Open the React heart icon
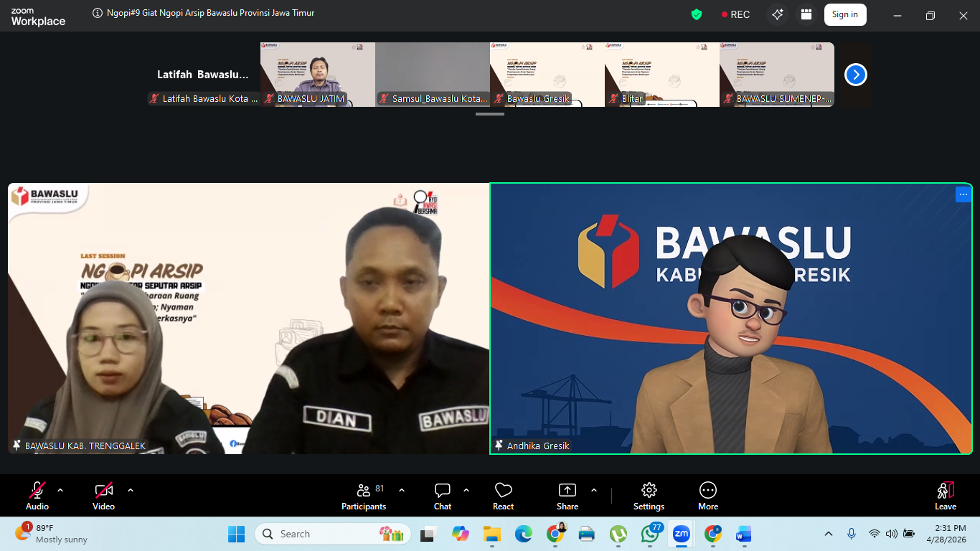 pyautogui.click(x=503, y=496)
